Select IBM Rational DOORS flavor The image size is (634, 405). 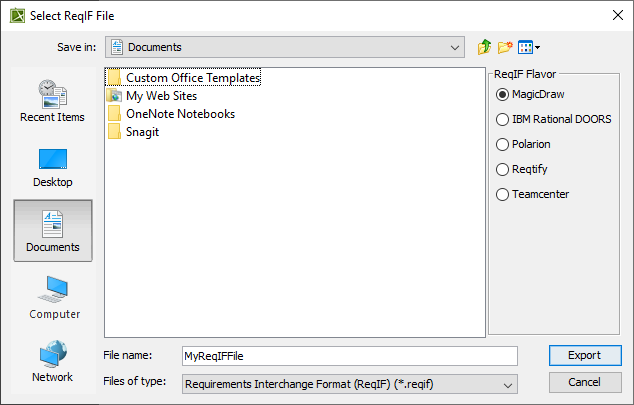pyautogui.click(x=502, y=119)
